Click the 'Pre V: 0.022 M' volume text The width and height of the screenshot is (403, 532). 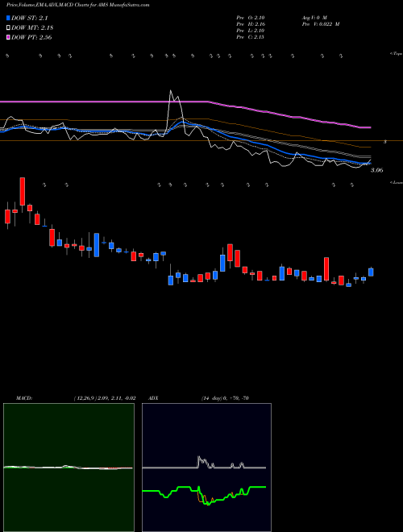click(321, 24)
